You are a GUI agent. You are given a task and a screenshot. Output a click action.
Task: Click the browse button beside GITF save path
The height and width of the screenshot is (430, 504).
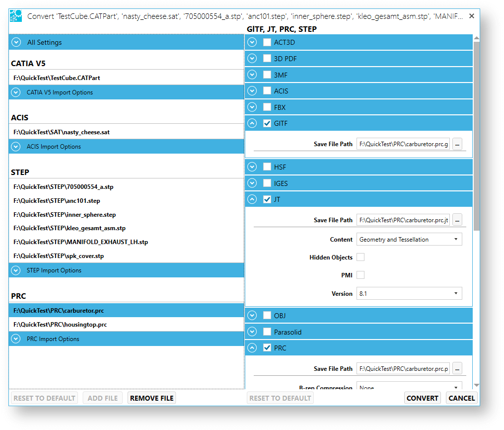click(x=457, y=144)
